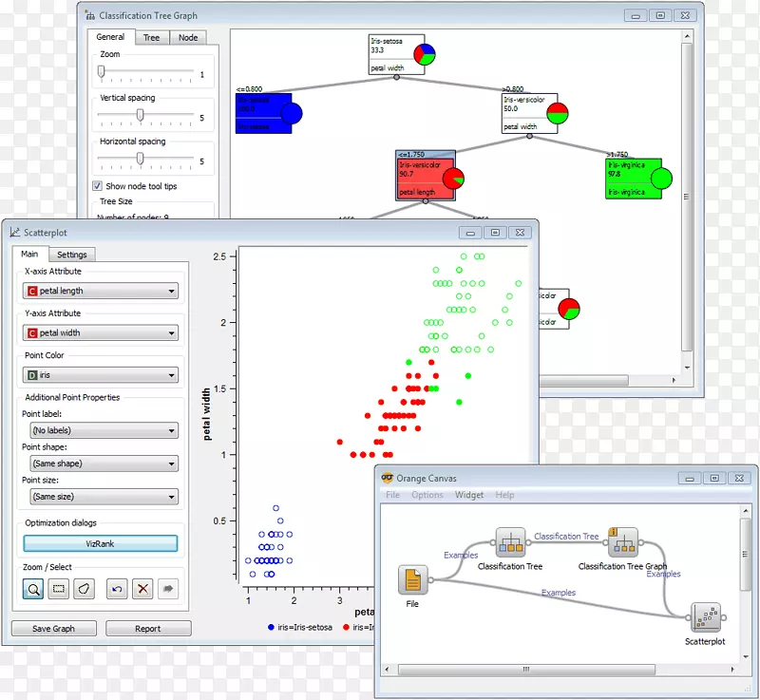Image resolution: width=760 pixels, height=700 pixels.
Task: Switch to the Settings tab in Scatterplot
Action: [71, 255]
